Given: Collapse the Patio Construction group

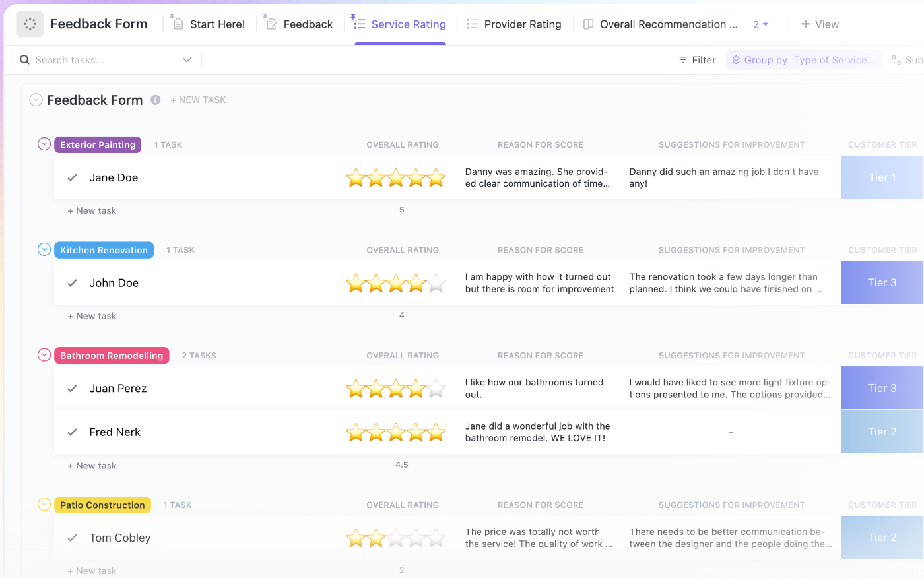Looking at the screenshot, I should (x=44, y=505).
